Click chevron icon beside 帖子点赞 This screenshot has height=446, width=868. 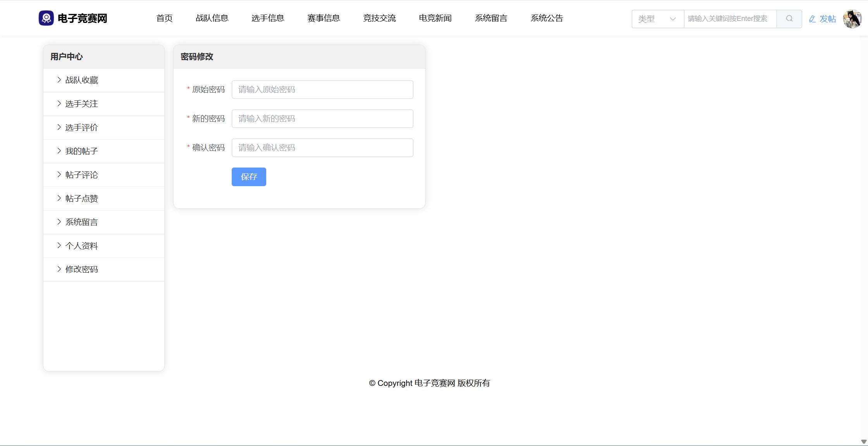59,198
